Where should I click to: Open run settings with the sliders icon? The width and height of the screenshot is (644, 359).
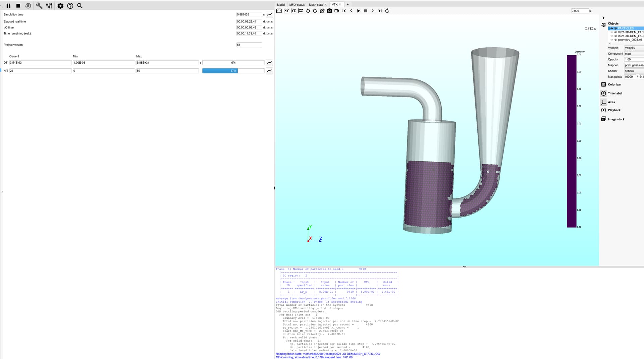tap(49, 6)
